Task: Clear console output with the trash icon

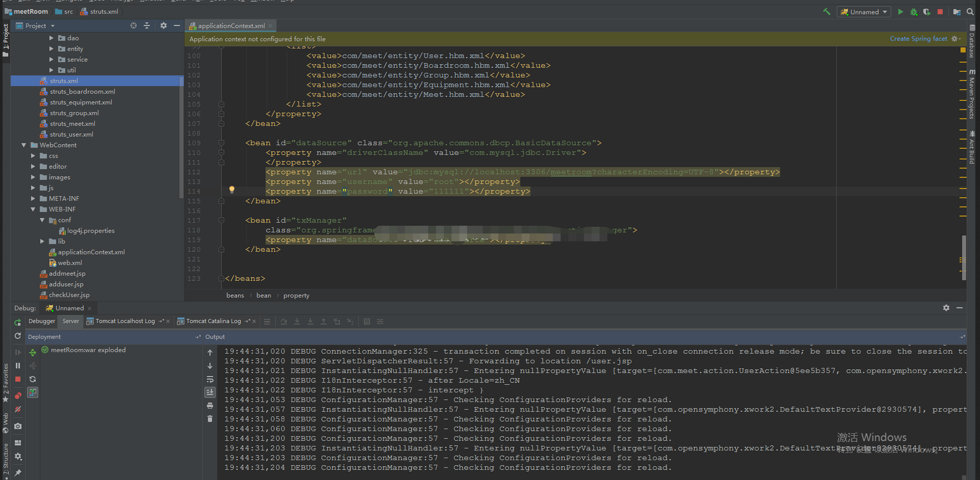Action: pyautogui.click(x=210, y=419)
